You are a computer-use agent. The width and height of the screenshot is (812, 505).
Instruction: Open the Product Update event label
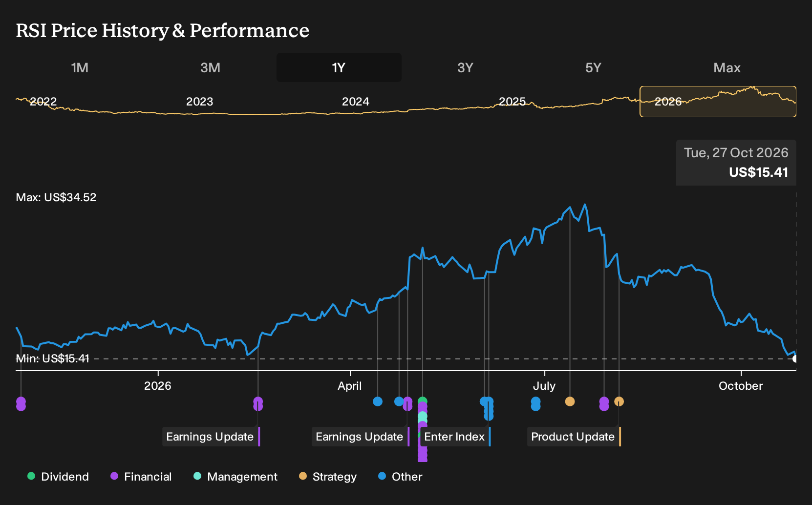click(574, 437)
